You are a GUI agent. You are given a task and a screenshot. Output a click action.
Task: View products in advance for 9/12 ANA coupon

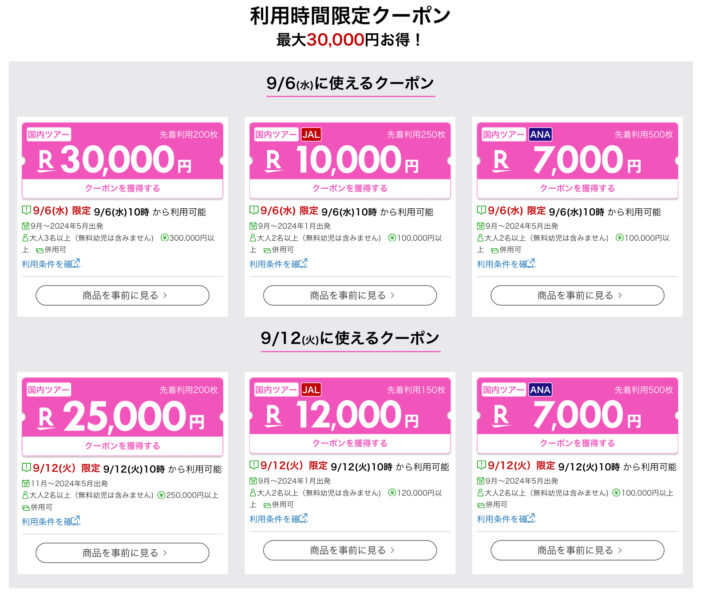(x=577, y=550)
